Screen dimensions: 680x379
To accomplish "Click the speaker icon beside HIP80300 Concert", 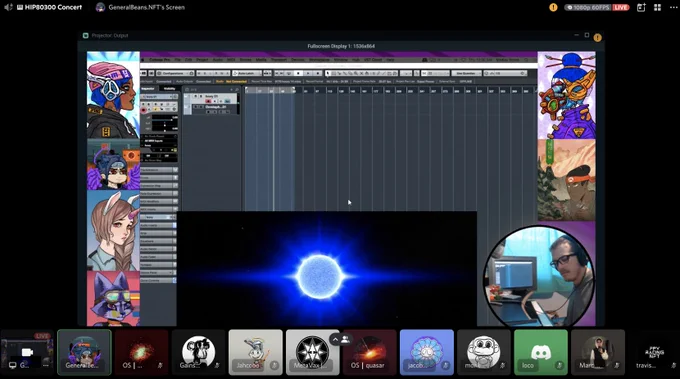I will coord(8,7).
